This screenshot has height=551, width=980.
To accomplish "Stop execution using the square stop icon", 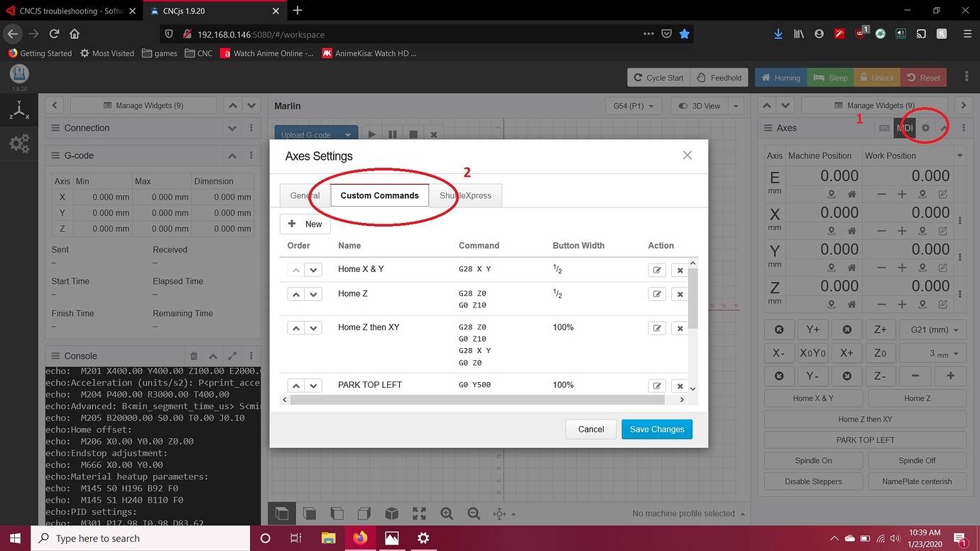I will (413, 134).
